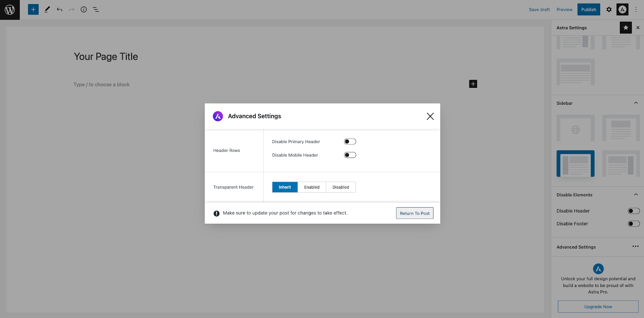Open Advanced Settings three-dot menu

636,247
